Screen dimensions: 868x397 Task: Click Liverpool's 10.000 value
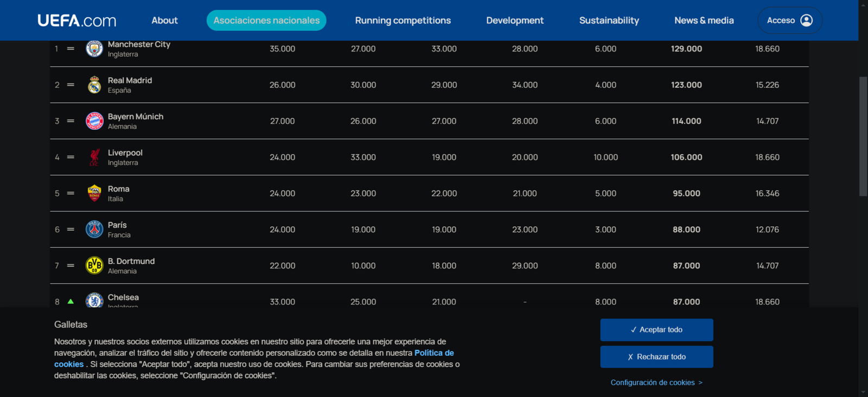[x=605, y=157]
